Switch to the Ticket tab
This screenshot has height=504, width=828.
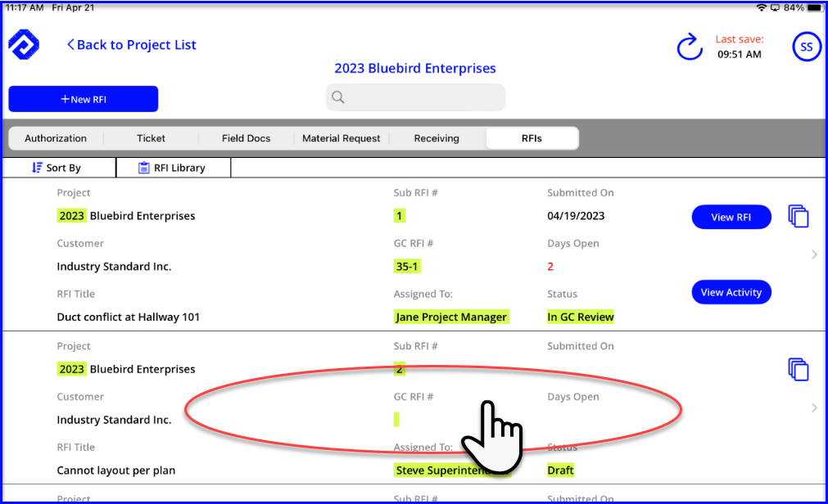(151, 138)
